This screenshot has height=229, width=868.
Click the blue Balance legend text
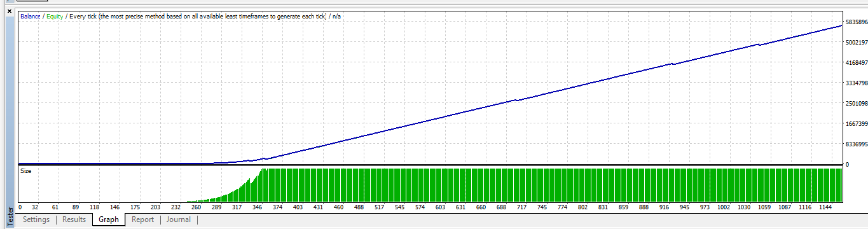coord(30,17)
